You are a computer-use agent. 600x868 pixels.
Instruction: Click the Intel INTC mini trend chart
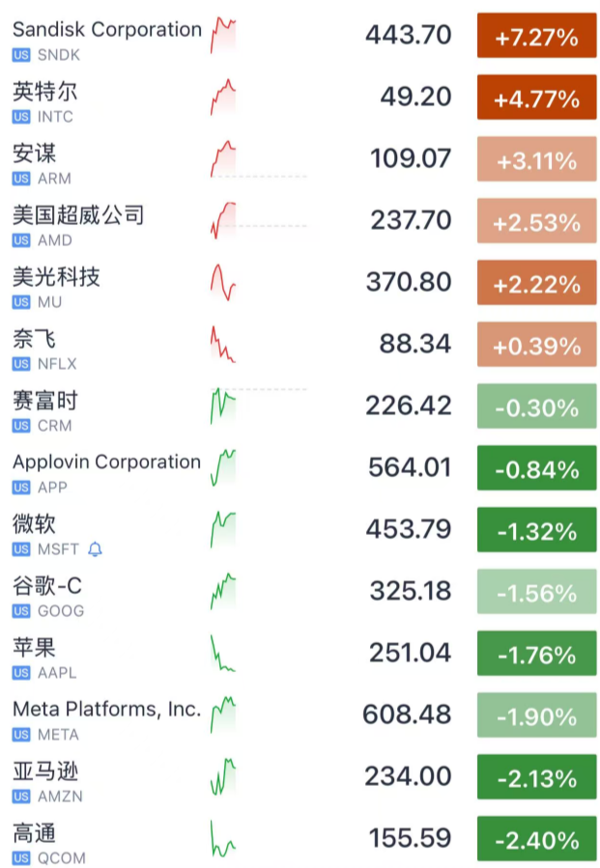223,98
